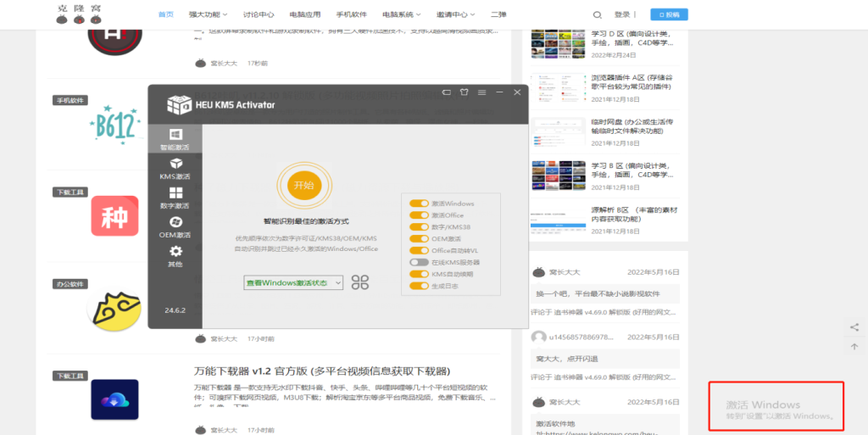Toggle the Office自动转VL switch
The height and width of the screenshot is (435, 868).
pyautogui.click(x=419, y=251)
